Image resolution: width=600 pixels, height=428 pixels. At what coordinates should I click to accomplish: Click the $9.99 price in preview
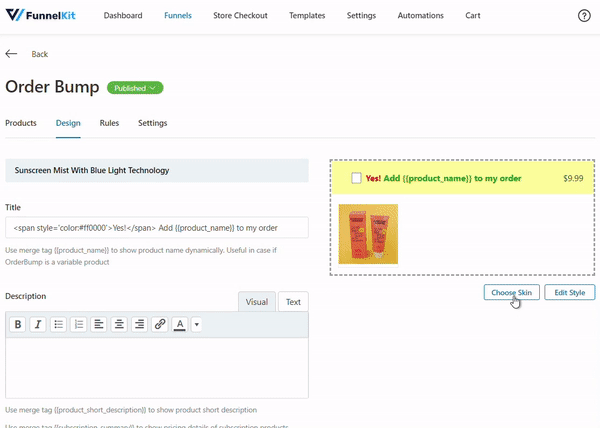(573, 178)
